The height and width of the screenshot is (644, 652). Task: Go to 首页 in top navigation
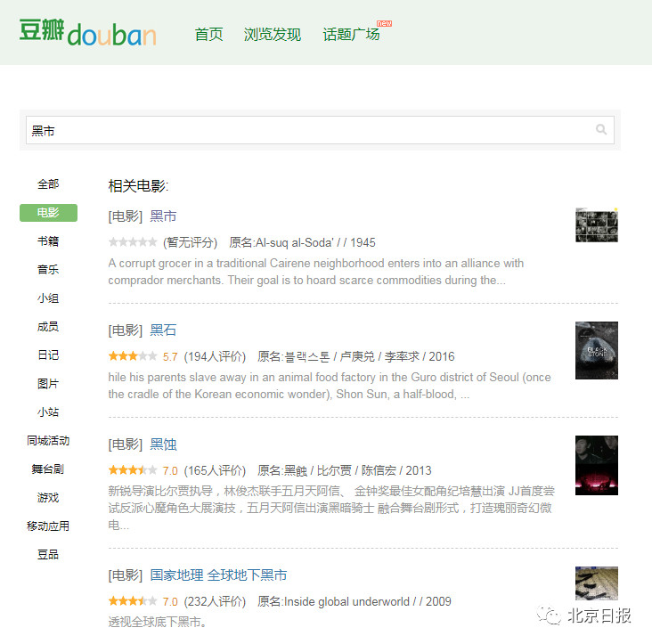point(208,34)
